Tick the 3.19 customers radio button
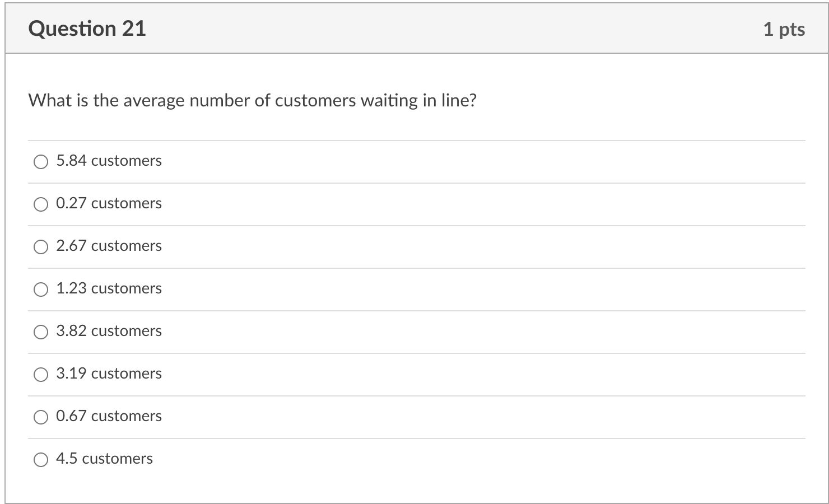This screenshot has height=504, width=829. 41,375
